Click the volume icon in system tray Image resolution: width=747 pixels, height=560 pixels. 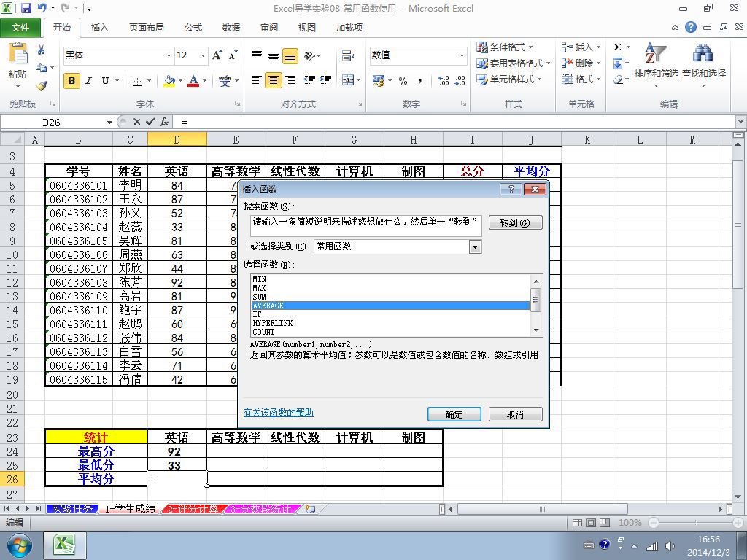point(670,546)
